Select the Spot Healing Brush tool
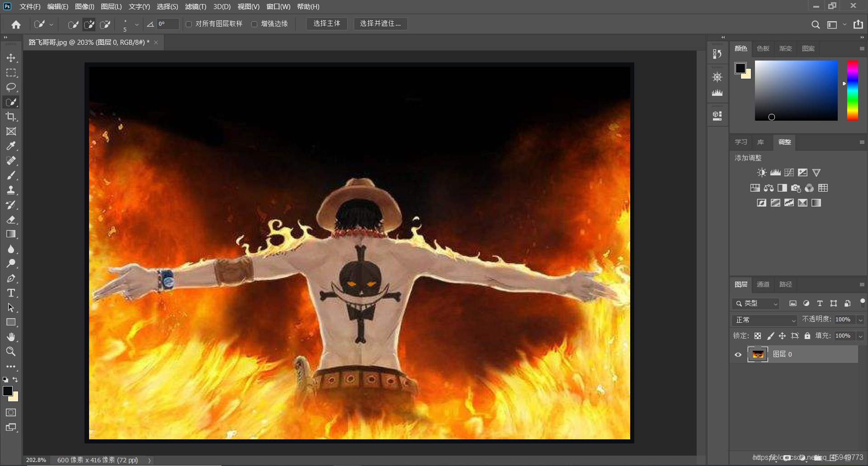Screen dimensions: 868x466 click(11, 160)
